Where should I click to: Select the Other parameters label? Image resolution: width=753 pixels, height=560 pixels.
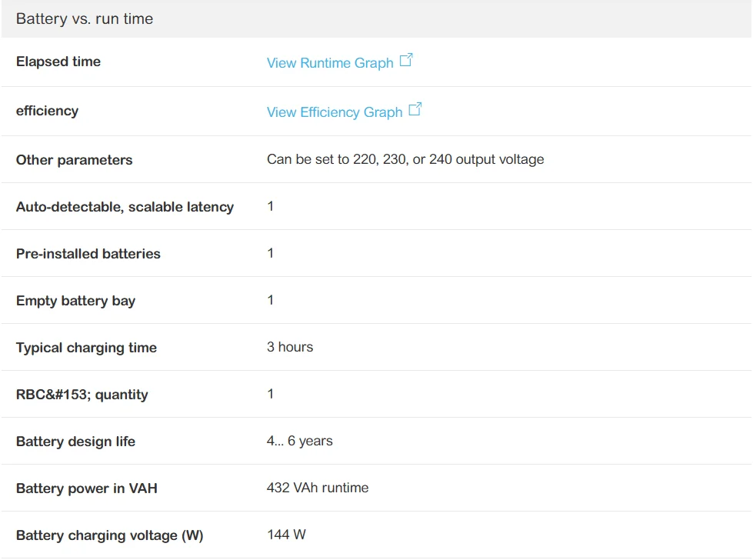tap(74, 160)
